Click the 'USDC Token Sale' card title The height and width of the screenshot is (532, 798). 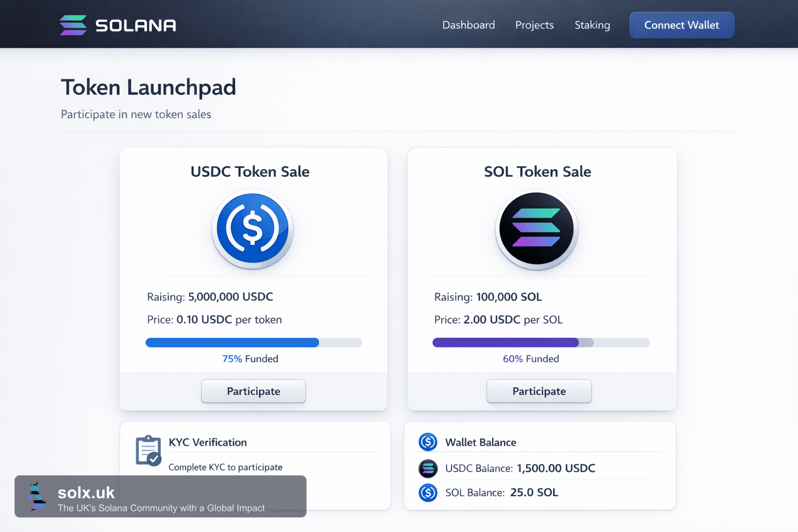coord(250,172)
